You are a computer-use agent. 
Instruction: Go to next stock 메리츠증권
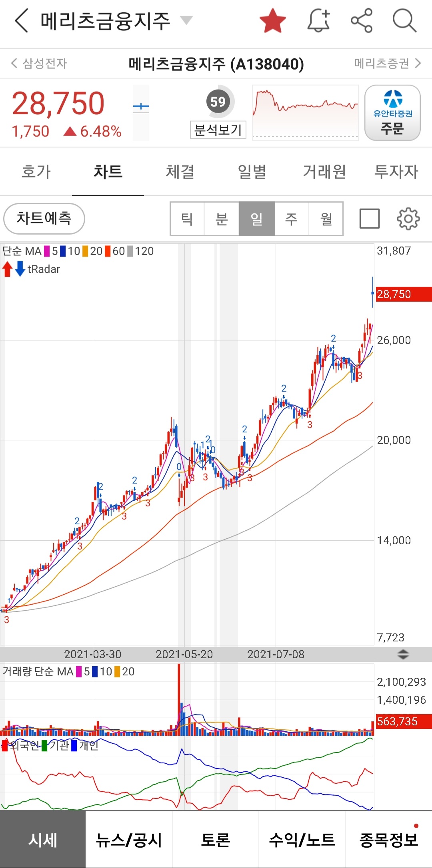(388, 63)
